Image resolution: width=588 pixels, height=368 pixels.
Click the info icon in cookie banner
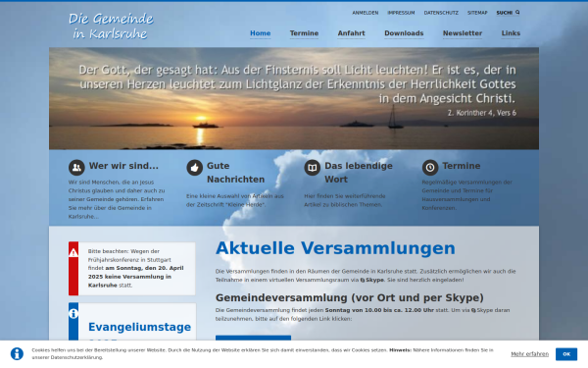click(17, 353)
